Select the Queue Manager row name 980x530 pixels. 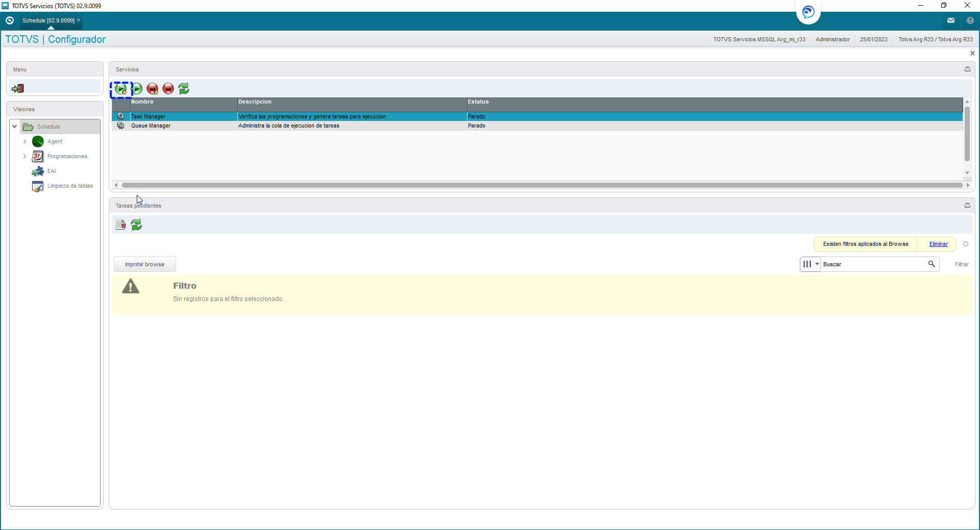[151, 125]
